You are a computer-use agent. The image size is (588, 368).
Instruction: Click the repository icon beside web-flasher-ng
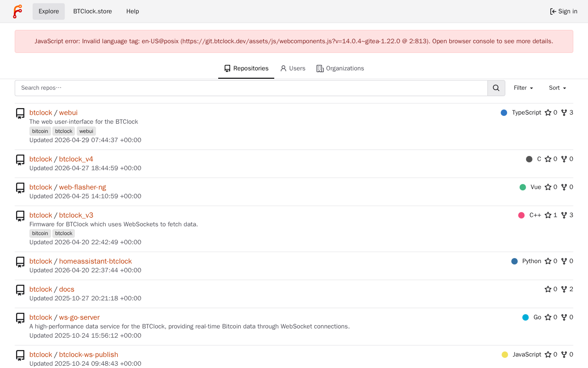tap(20, 188)
